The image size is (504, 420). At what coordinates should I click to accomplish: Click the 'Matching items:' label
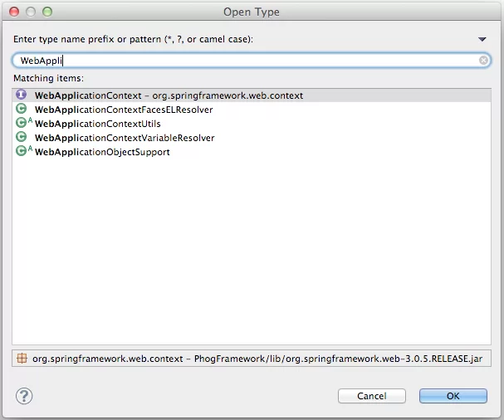(48, 78)
